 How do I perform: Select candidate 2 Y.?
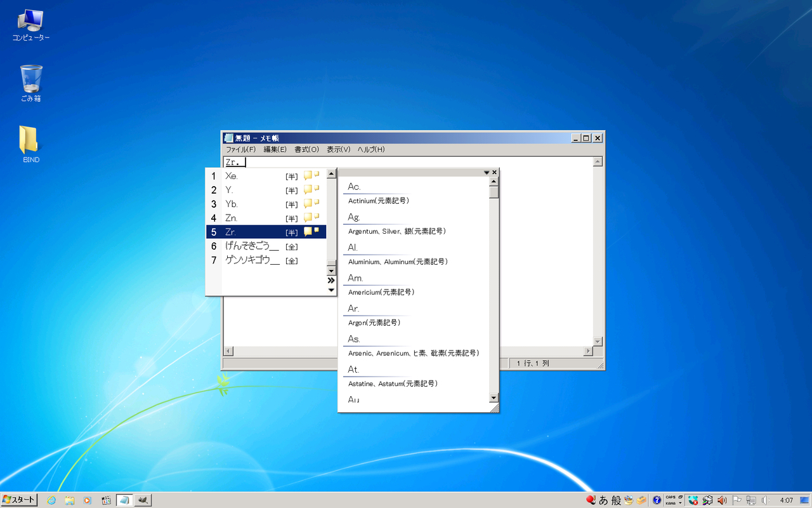pos(266,190)
